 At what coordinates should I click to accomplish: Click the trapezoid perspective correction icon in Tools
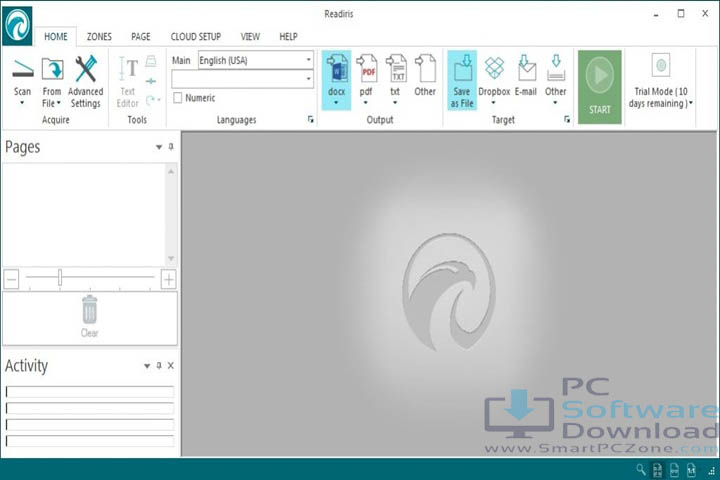151,61
